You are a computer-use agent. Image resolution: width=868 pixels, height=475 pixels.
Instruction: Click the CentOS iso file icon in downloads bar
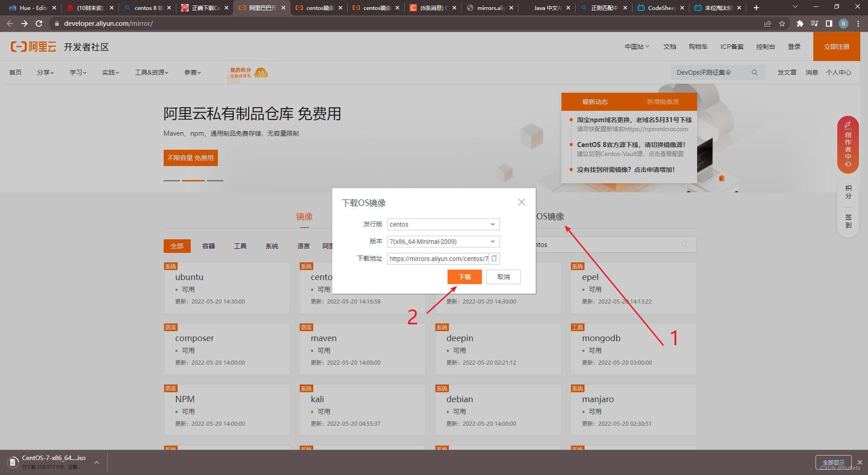click(x=13, y=462)
